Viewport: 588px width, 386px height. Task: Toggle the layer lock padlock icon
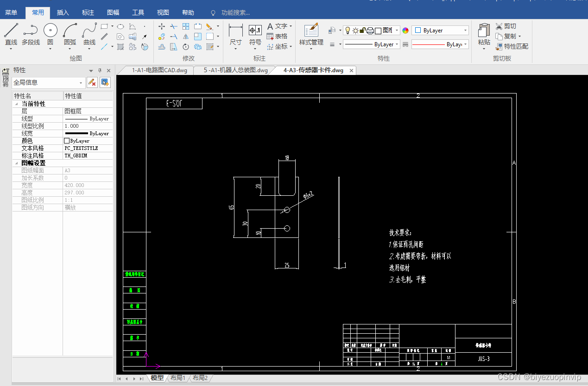click(x=362, y=31)
